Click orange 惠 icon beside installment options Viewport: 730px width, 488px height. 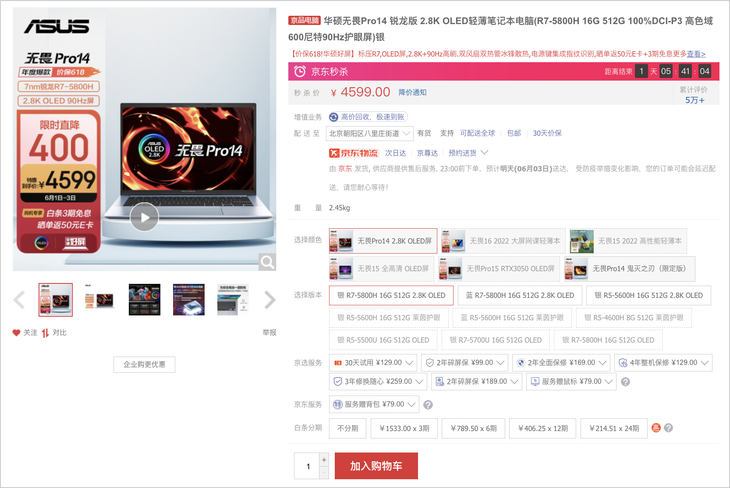(x=656, y=428)
